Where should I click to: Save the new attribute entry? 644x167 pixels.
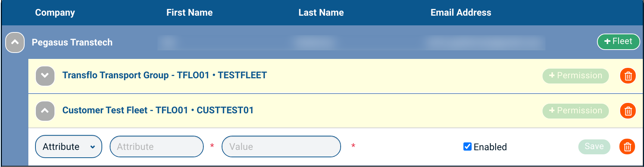[594, 146]
